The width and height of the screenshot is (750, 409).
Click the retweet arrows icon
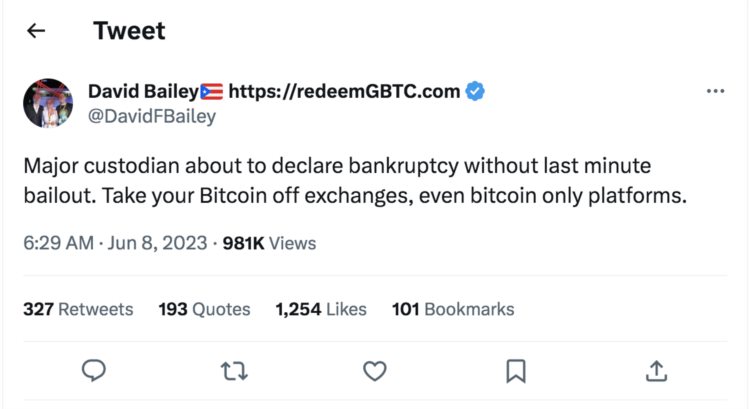pyautogui.click(x=233, y=371)
